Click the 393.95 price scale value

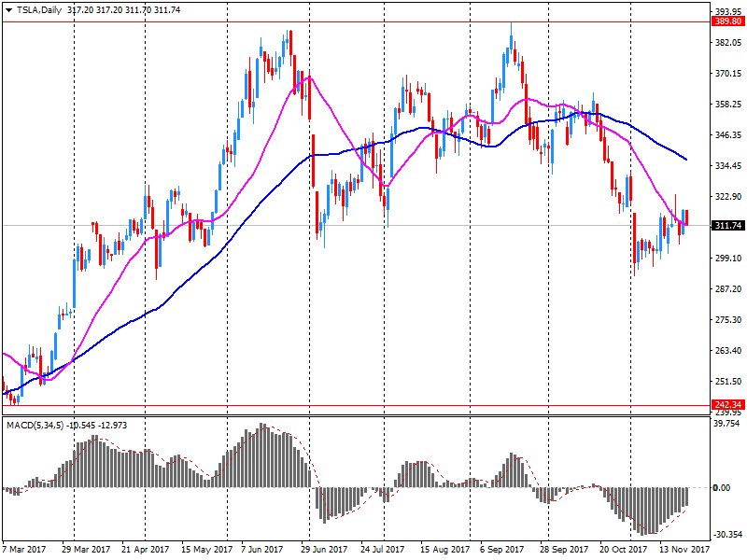point(728,12)
